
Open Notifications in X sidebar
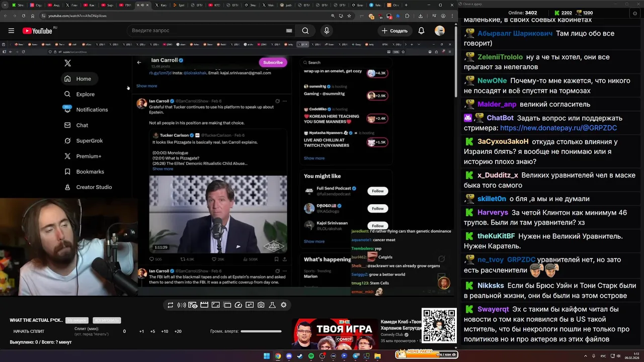[86, 110]
